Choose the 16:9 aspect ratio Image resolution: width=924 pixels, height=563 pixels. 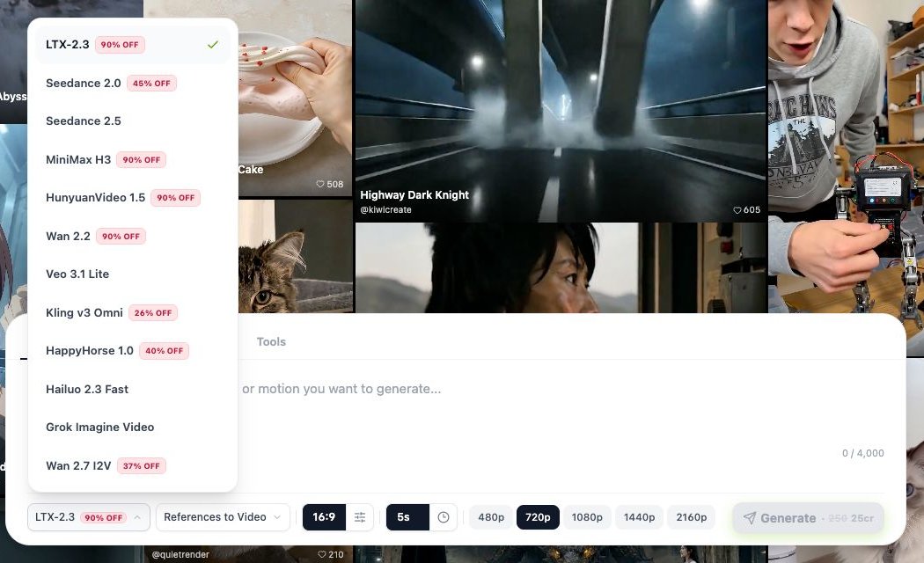tap(324, 517)
